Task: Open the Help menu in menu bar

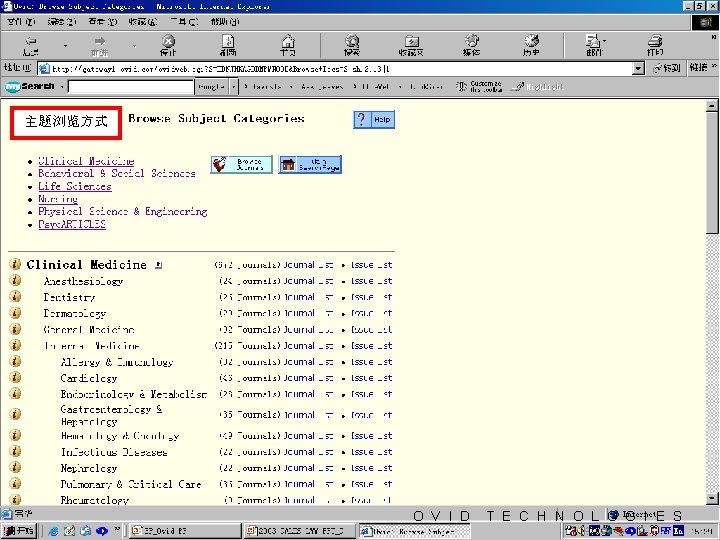Action: (225, 22)
